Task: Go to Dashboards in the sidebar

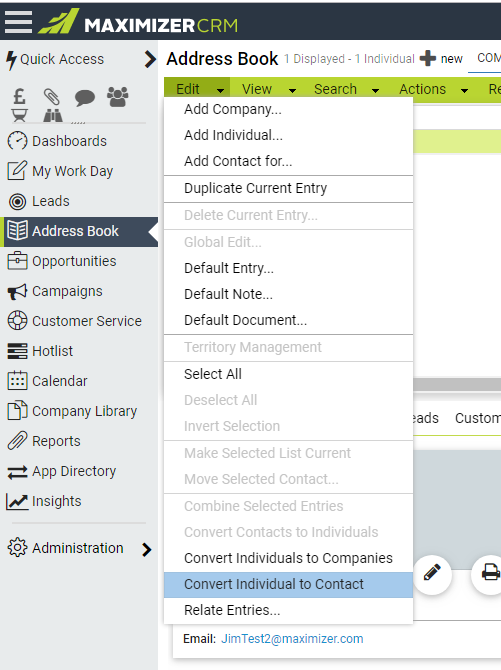Action: [x=69, y=141]
